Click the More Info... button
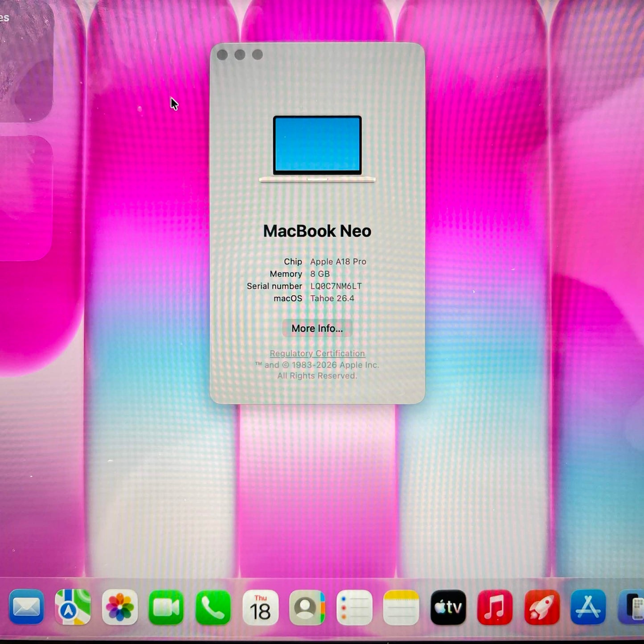This screenshot has height=644, width=644. pyautogui.click(x=317, y=328)
